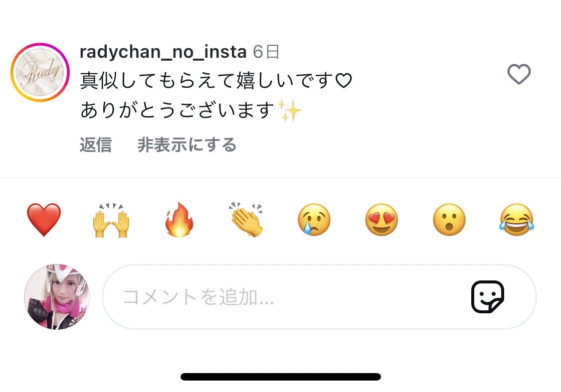Select the comment text 真似してもらえて嬉しいです

click(206, 80)
